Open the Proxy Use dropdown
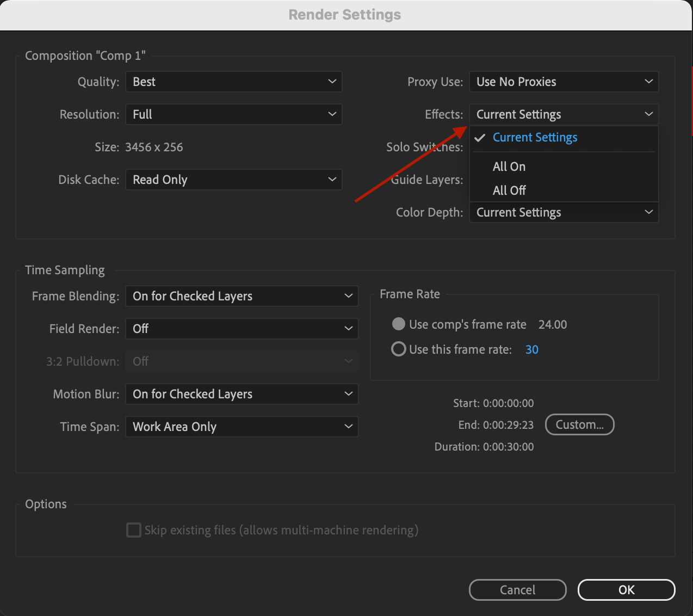Viewport: 693px width, 616px height. (564, 82)
